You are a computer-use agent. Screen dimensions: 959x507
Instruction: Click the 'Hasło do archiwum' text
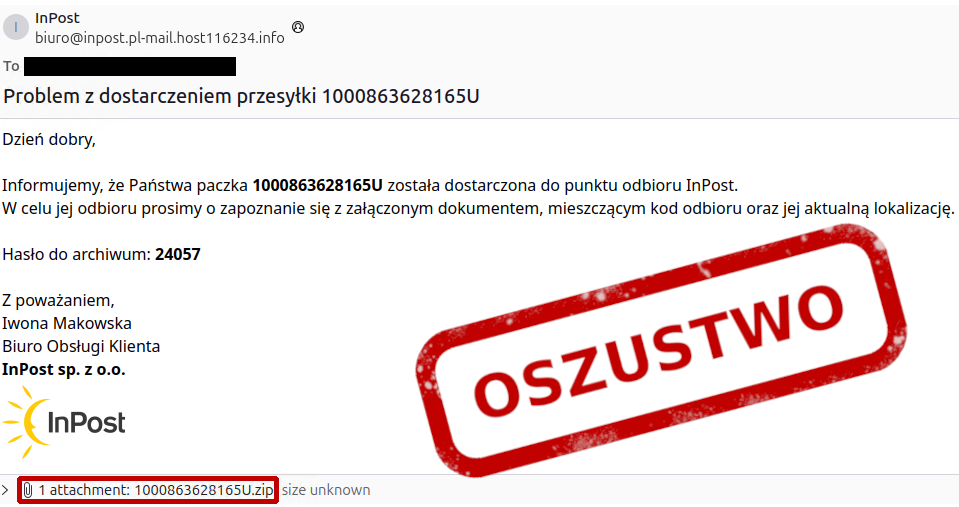tap(76, 254)
